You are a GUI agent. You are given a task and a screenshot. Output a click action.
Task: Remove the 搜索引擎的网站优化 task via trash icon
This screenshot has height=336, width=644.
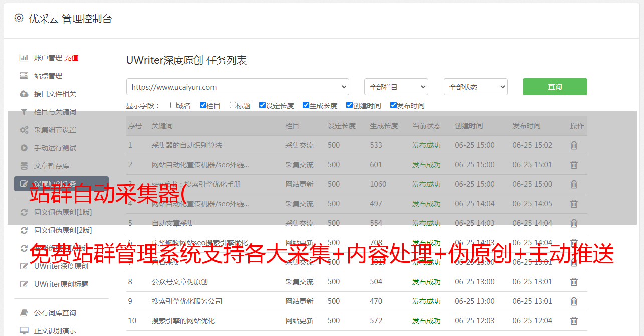pyautogui.click(x=574, y=321)
